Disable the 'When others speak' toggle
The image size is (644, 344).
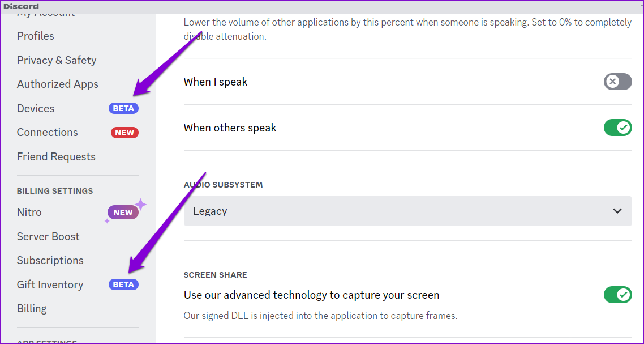617,128
